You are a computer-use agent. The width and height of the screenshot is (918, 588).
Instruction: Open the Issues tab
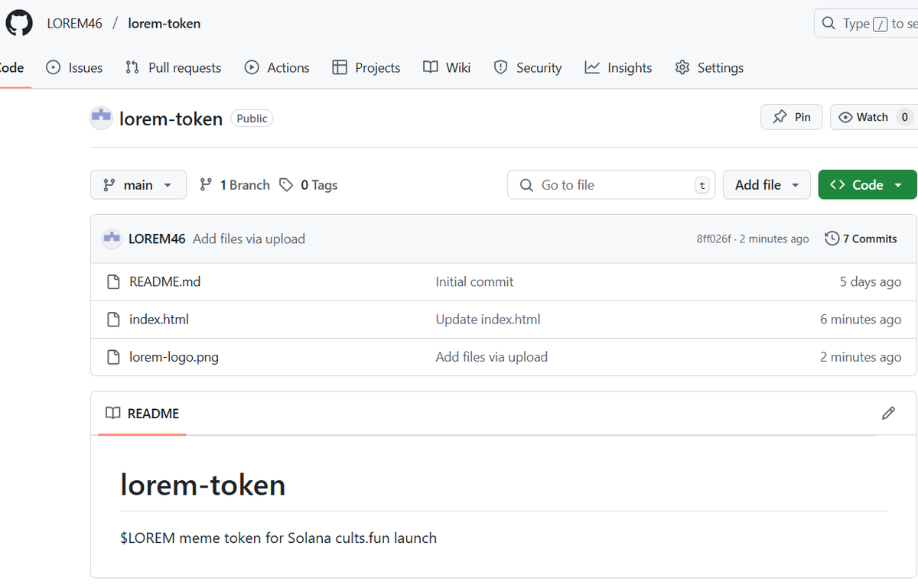tap(74, 67)
